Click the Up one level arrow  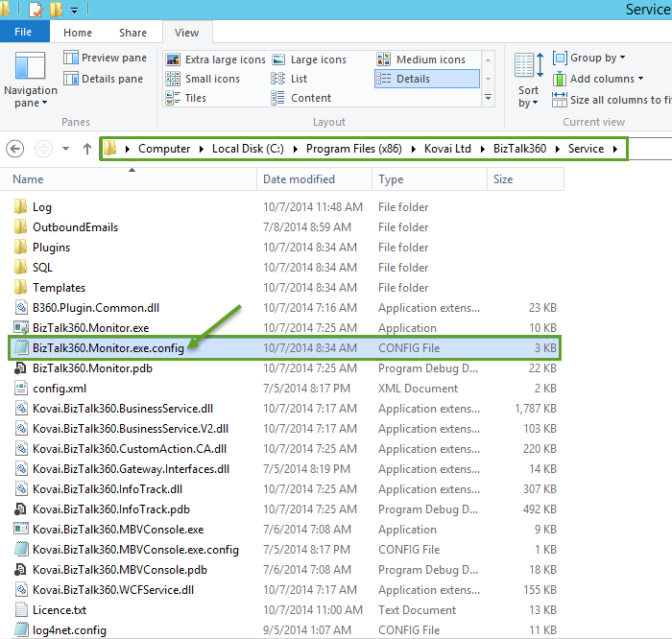click(x=87, y=149)
